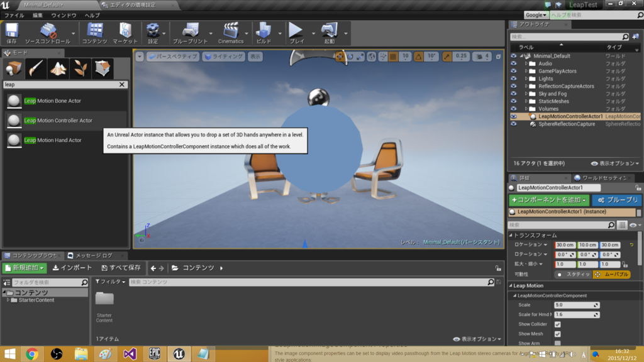This screenshot has width=644, height=362.
Task: Open the Content (コンテンツ) browser icon
Action: [94, 33]
